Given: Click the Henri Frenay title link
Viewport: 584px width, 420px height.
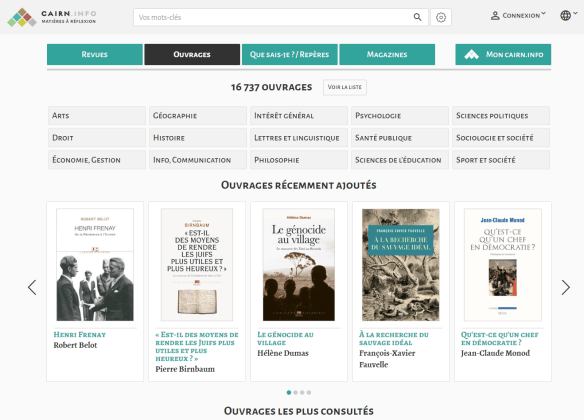Looking at the screenshot, I should [80, 334].
